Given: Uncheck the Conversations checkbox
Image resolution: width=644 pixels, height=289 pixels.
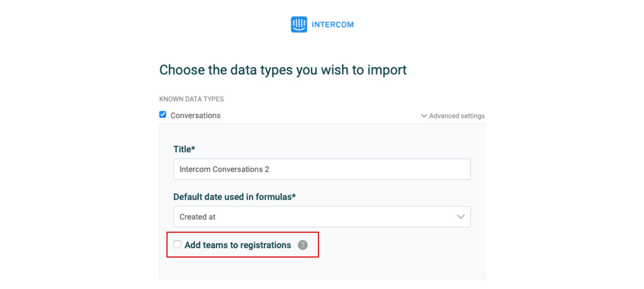Looking at the screenshot, I should click(163, 115).
